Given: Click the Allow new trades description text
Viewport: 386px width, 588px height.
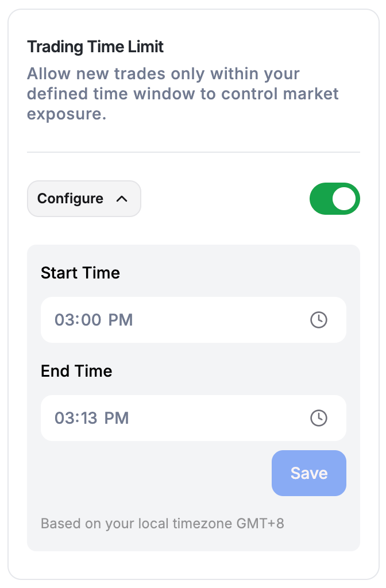Looking at the screenshot, I should (183, 94).
